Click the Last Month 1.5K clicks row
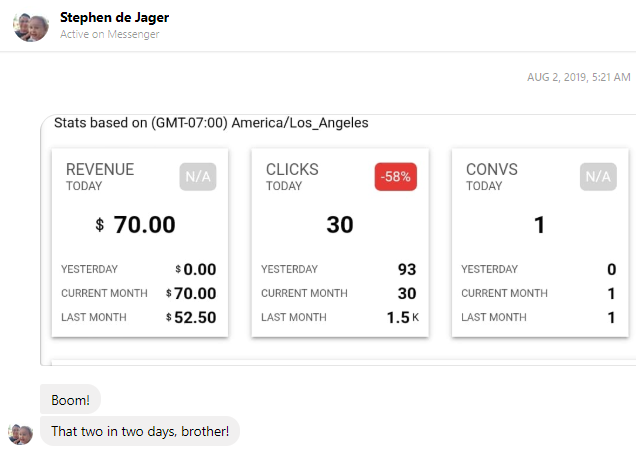 (x=340, y=317)
